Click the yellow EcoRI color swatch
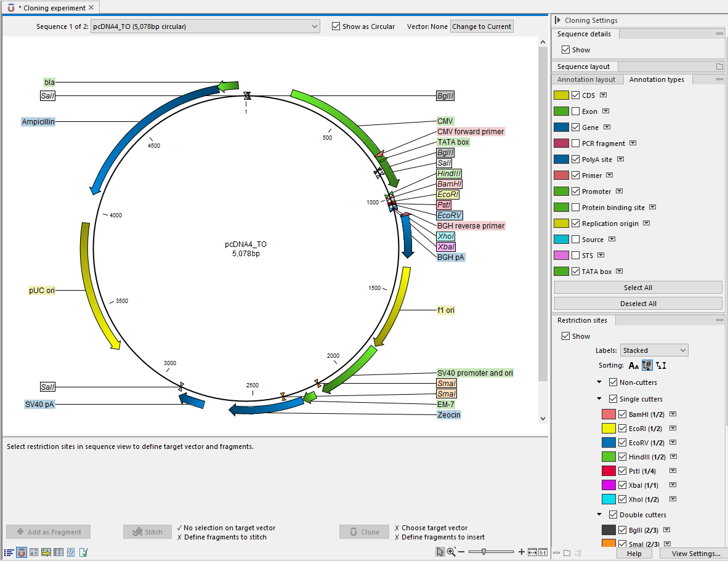Image resolution: width=728 pixels, height=561 pixels. (609, 428)
